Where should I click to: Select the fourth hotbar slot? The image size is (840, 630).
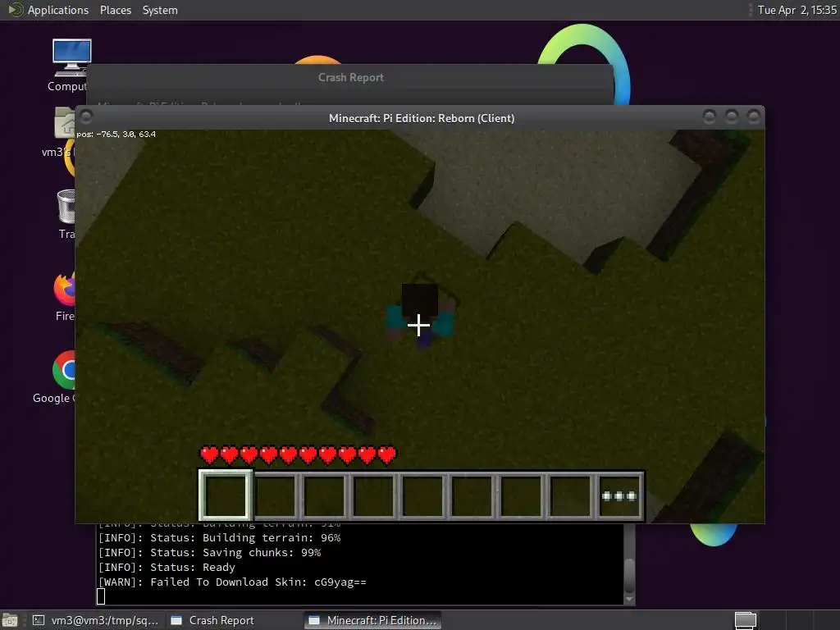pos(373,496)
